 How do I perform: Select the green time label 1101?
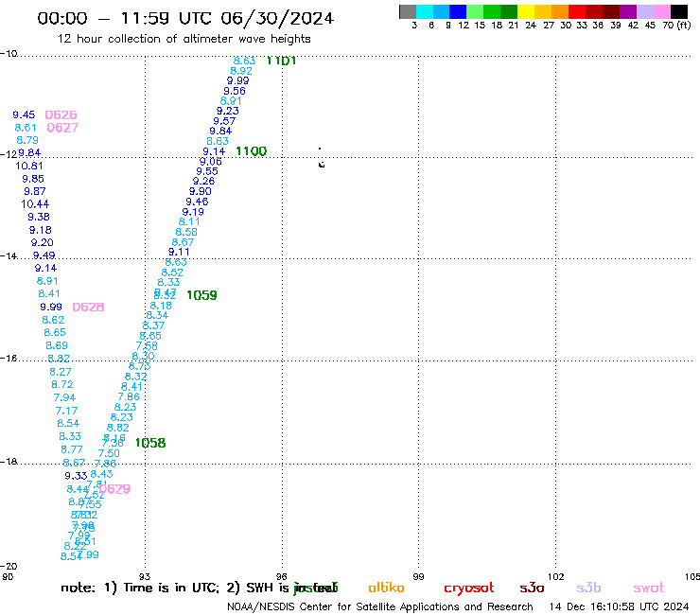[281, 61]
